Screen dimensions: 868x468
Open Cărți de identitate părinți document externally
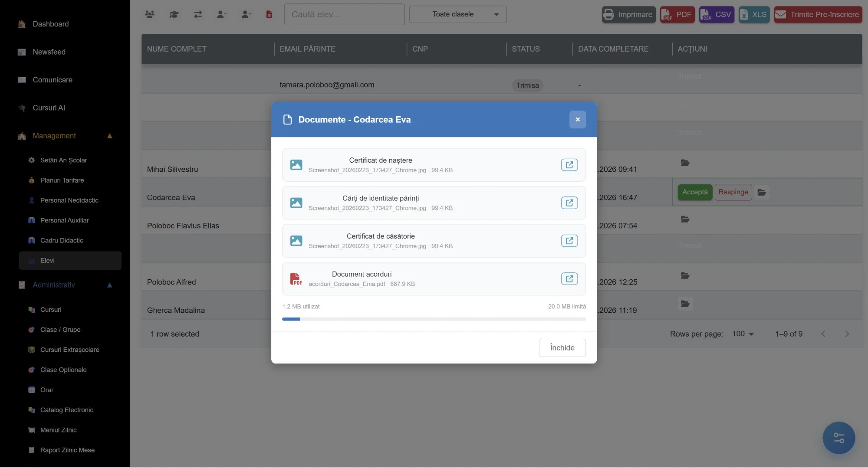569,203
